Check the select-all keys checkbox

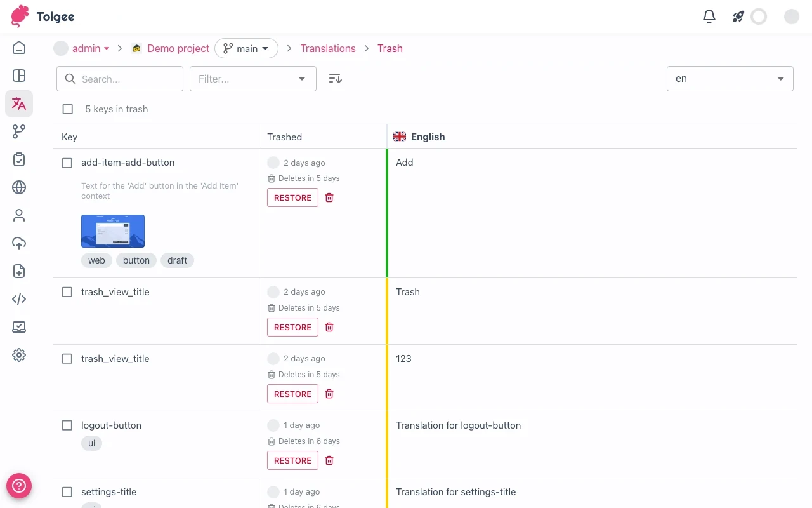(x=67, y=109)
